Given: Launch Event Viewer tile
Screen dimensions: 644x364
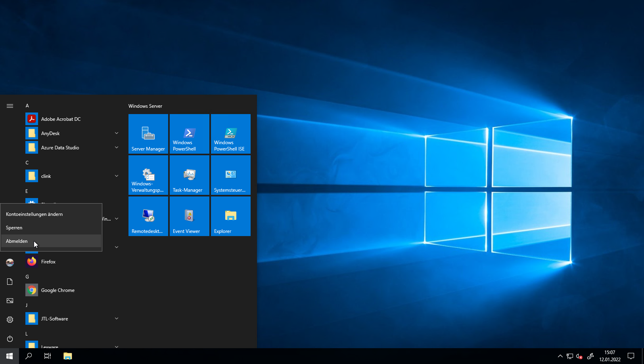Looking at the screenshot, I should tap(190, 216).
